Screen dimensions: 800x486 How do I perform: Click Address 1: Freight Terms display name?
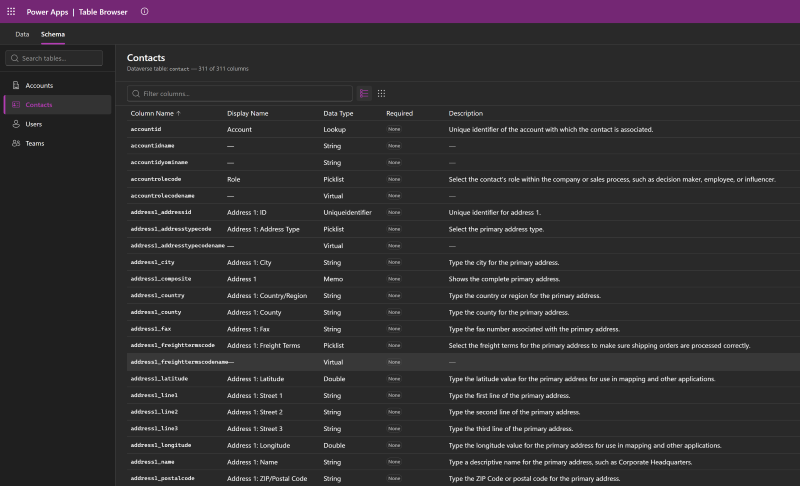(263, 346)
